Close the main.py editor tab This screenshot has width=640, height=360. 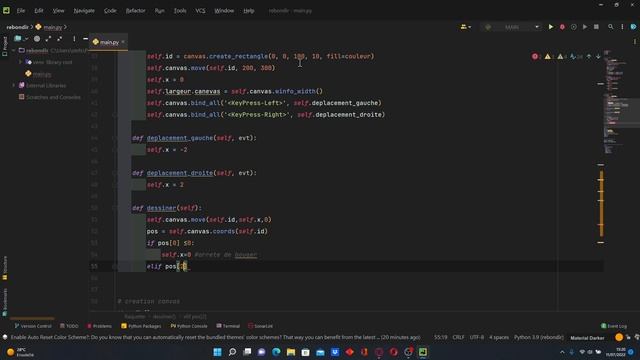[x=123, y=42]
